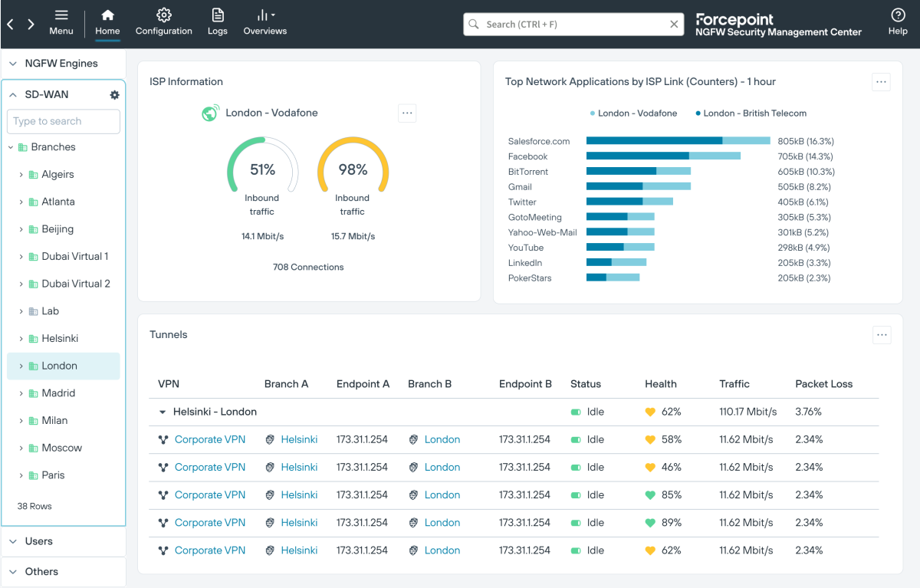Open the hamburger Menu
920x588 pixels.
[x=61, y=23]
